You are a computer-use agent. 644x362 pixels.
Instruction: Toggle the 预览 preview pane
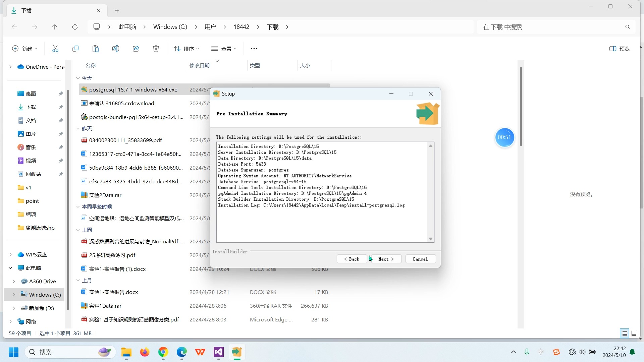[x=619, y=49]
